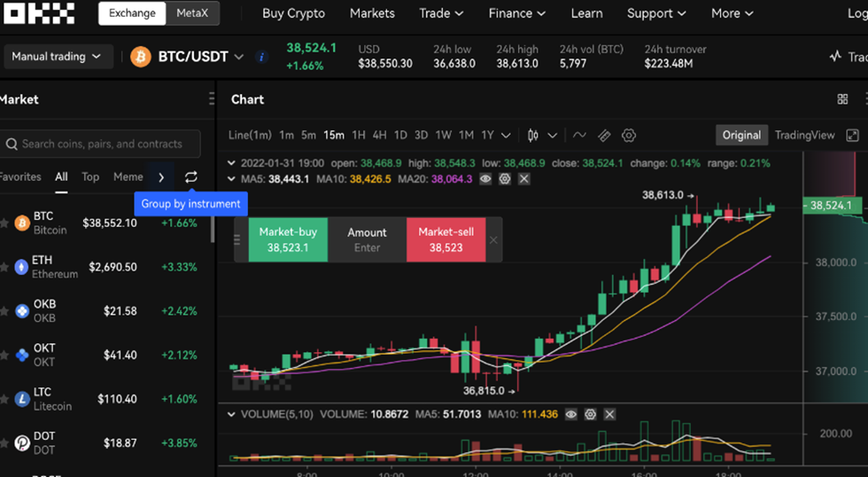Image resolution: width=868 pixels, height=477 pixels.
Task: Click the OKX logo
Action: 39,13
